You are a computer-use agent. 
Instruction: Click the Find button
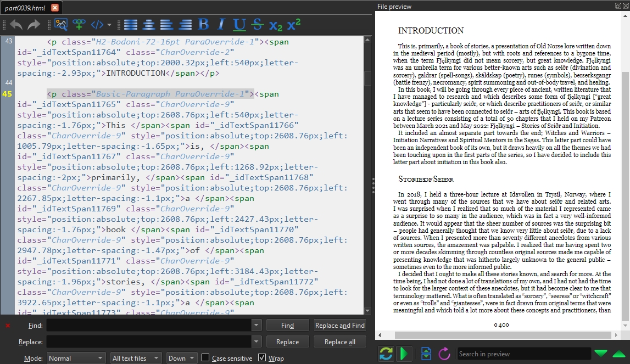click(x=287, y=326)
